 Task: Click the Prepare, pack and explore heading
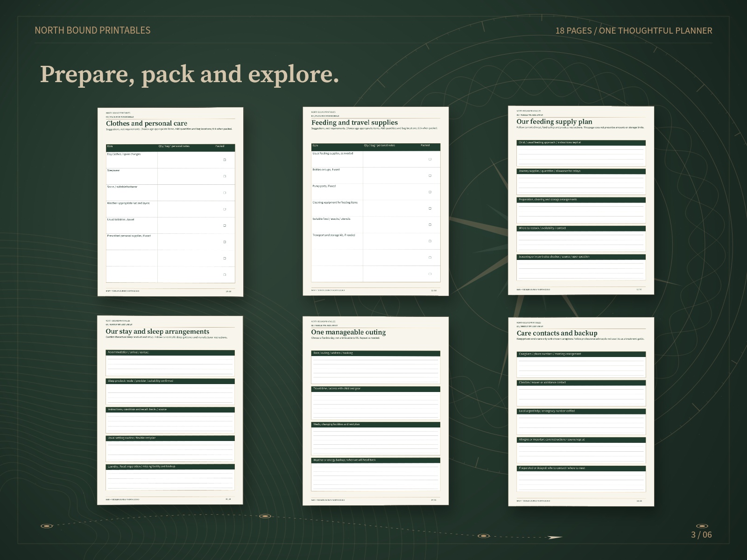tap(190, 74)
